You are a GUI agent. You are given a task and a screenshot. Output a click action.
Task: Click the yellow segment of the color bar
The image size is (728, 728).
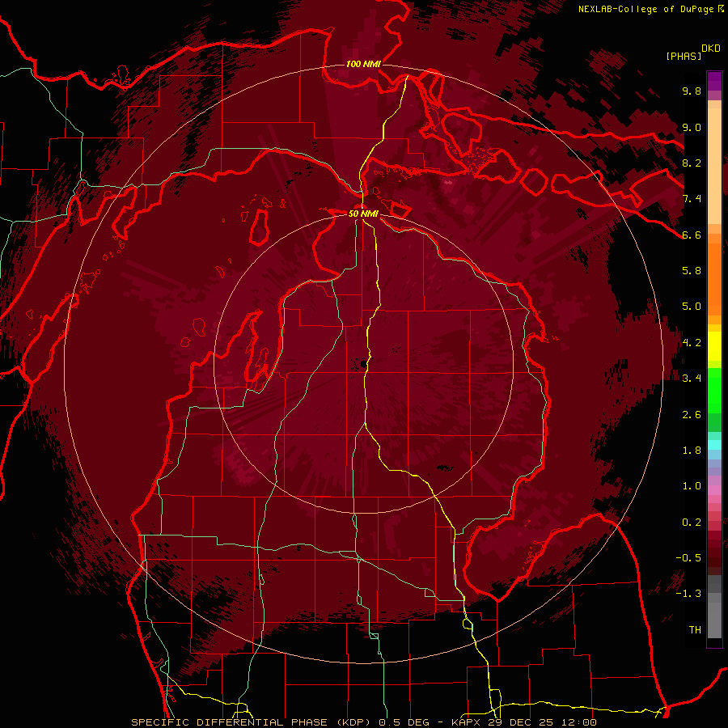point(714,346)
